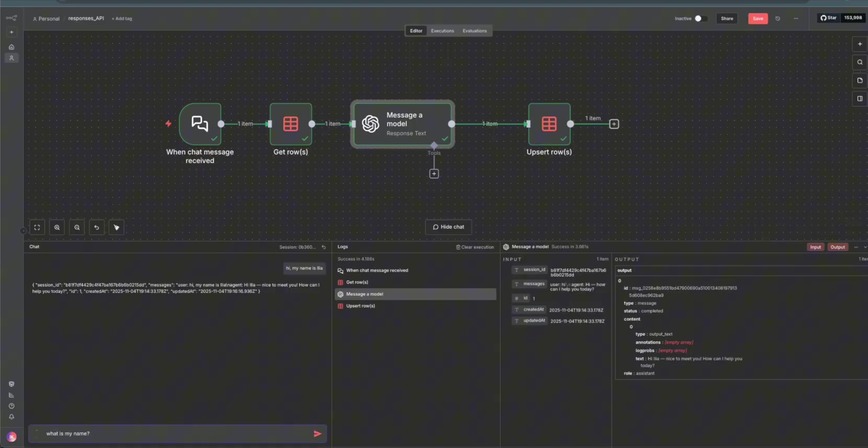Select Message a model log entry

click(416, 294)
